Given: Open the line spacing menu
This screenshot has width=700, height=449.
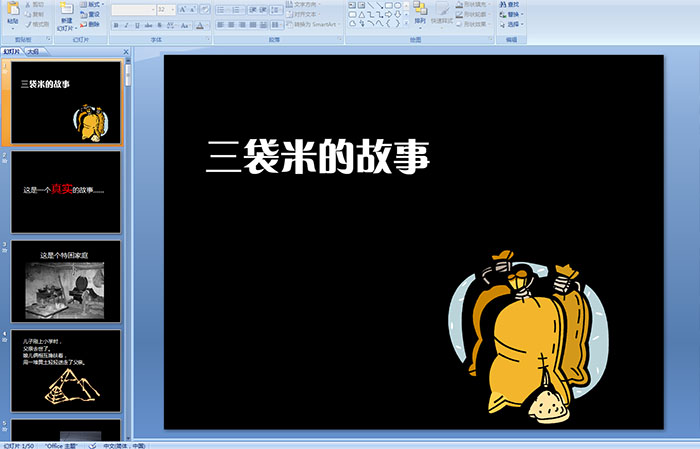Looking at the screenshot, I should click(276, 9).
